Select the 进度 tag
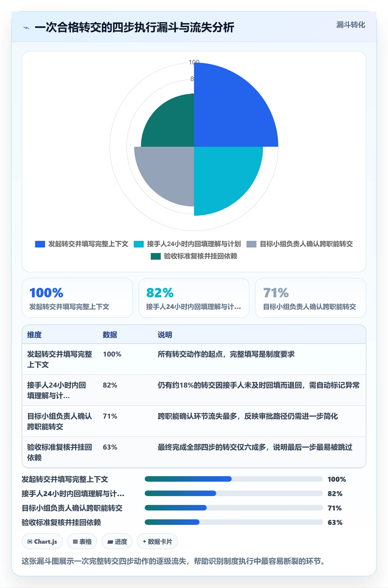Viewport: 388px width, 588px height. click(x=117, y=541)
